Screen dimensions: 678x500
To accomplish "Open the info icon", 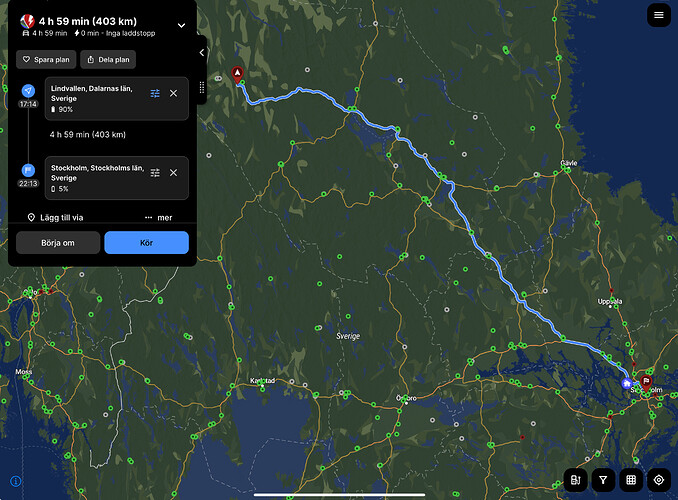I will 16,481.
